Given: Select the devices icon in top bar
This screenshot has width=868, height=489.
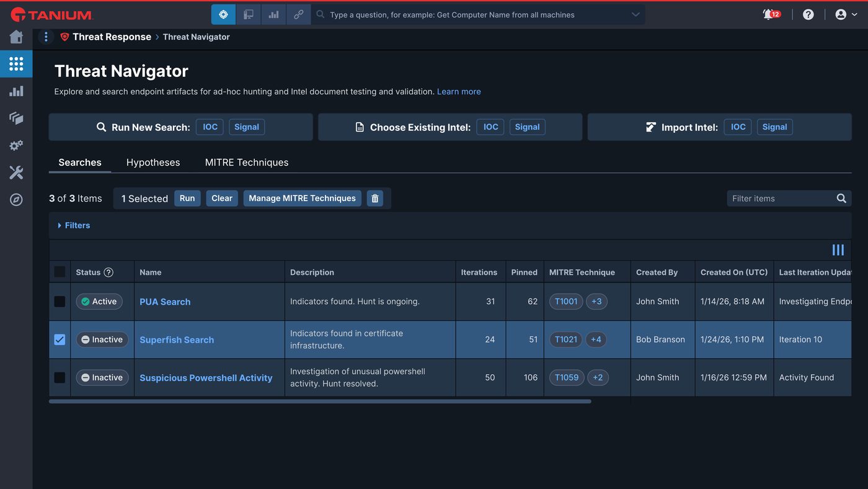Looking at the screenshot, I should pyautogui.click(x=248, y=14).
